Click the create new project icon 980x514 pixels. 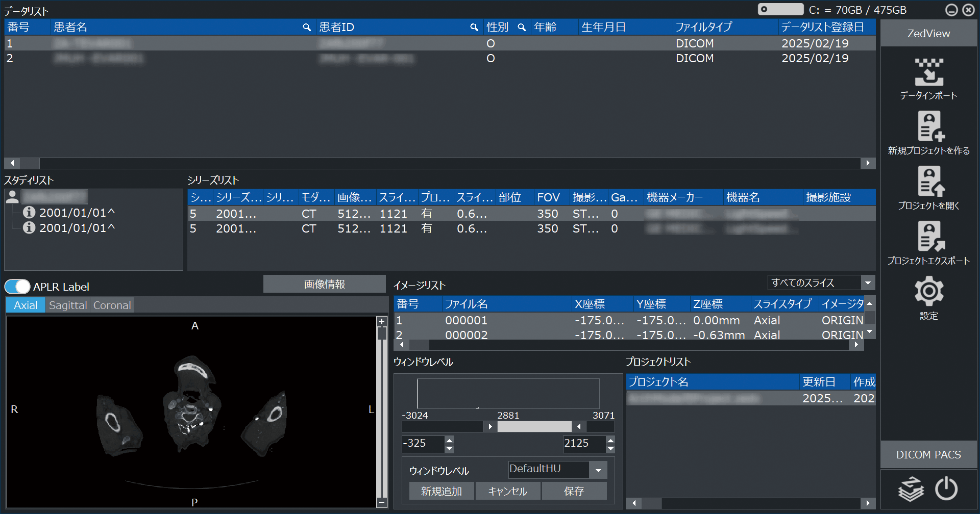tap(928, 126)
